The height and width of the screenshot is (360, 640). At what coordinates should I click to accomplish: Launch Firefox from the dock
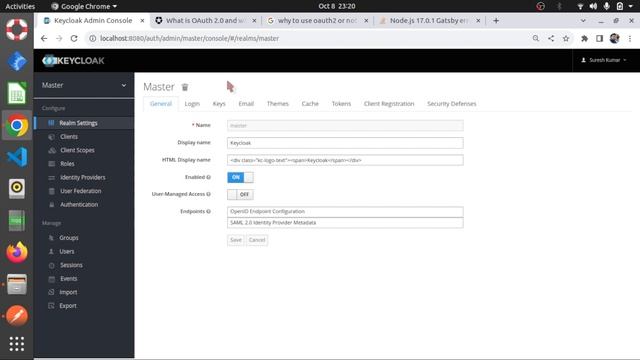point(17,252)
